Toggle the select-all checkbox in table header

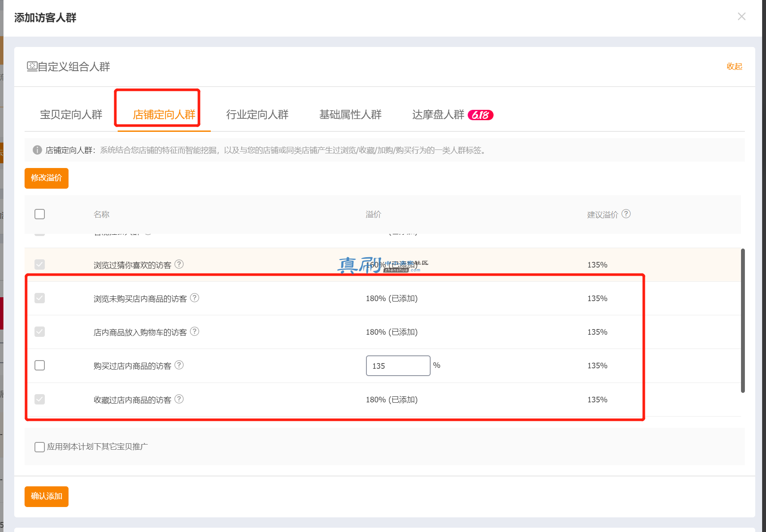pos(40,214)
